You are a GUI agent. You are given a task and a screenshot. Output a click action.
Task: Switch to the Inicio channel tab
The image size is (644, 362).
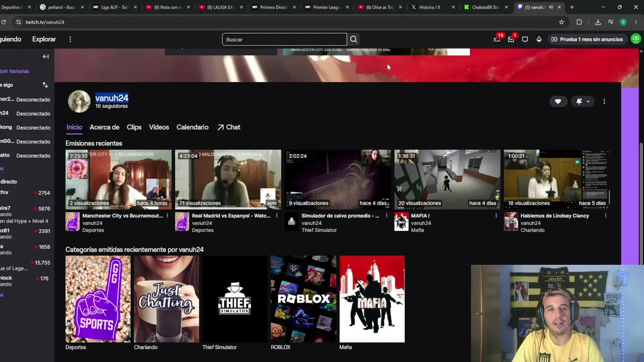tap(74, 127)
